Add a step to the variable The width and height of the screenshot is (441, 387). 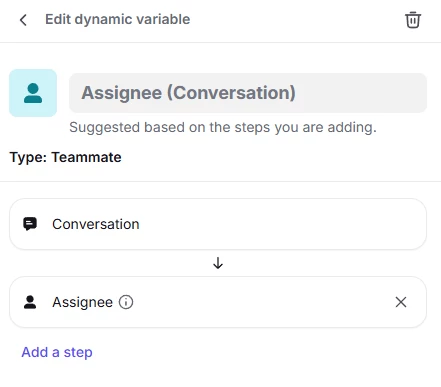(57, 352)
